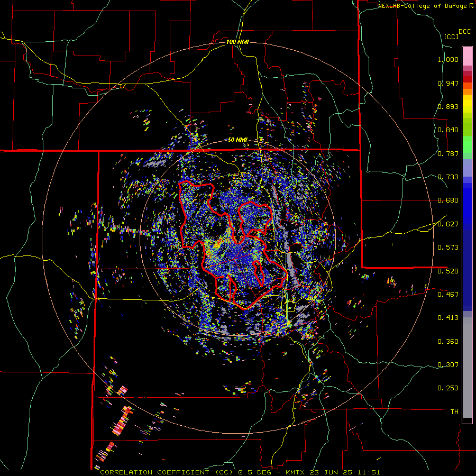
Task: Click the NEXLAB-College of DuPage label
Action: click(422, 6)
